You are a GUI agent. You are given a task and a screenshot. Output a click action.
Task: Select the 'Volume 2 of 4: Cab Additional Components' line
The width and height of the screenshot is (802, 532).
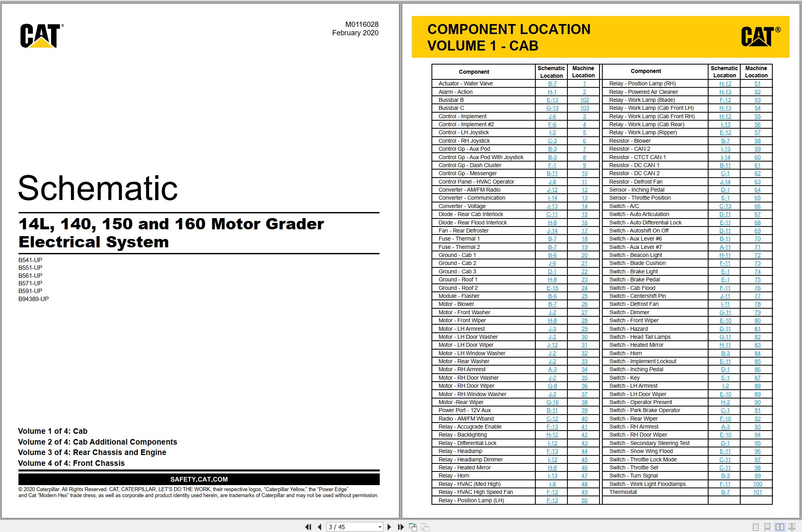(97, 442)
